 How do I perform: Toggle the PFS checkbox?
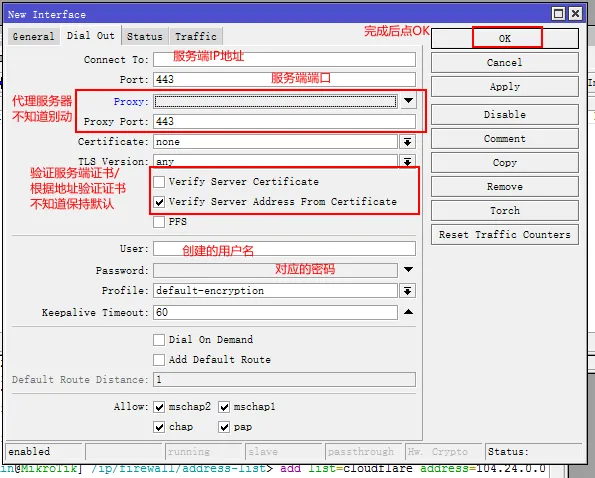[x=159, y=222]
